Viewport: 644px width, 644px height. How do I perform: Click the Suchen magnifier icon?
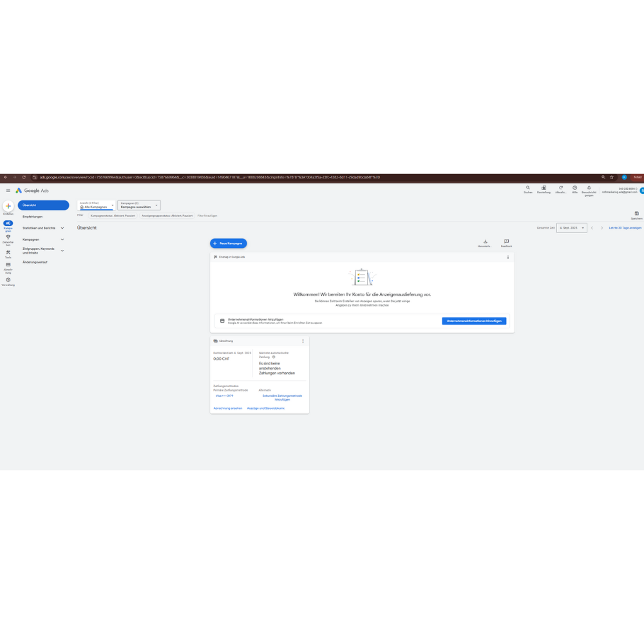tap(528, 188)
